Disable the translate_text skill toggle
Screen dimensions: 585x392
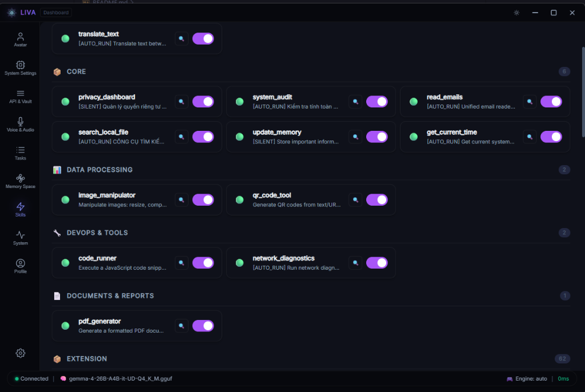click(x=203, y=38)
